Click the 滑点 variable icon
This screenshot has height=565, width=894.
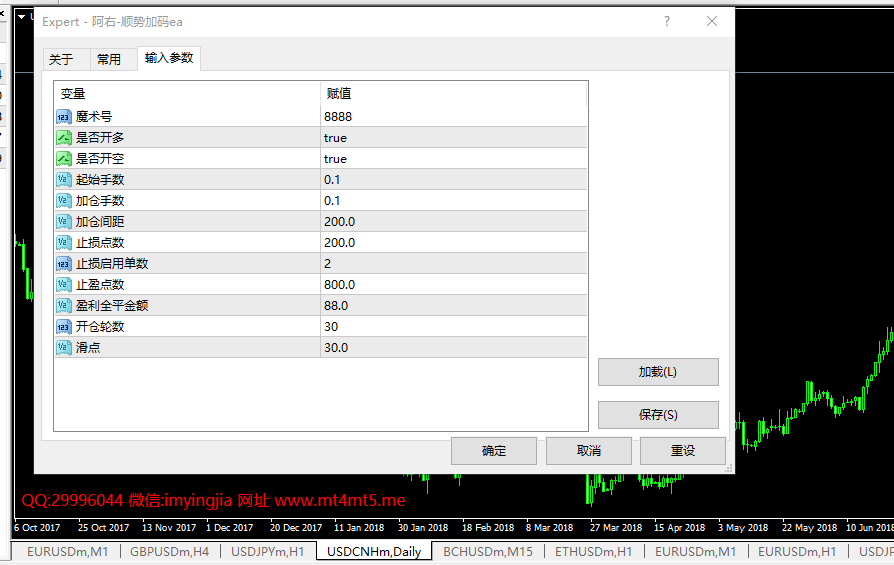(64, 348)
